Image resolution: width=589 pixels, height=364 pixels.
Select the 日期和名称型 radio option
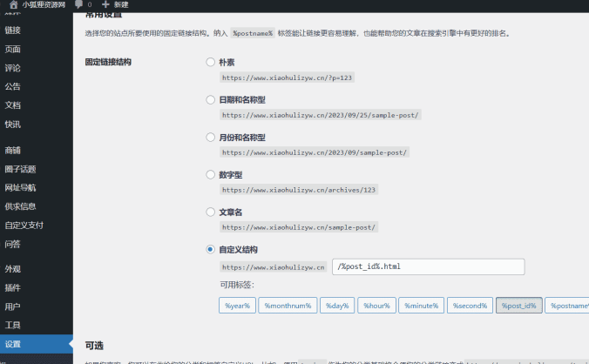point(210,99)
